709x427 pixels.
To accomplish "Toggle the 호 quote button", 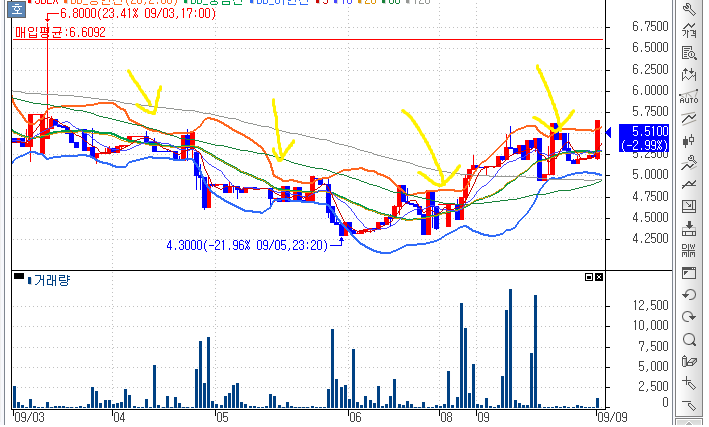I will tap(17, 9).
